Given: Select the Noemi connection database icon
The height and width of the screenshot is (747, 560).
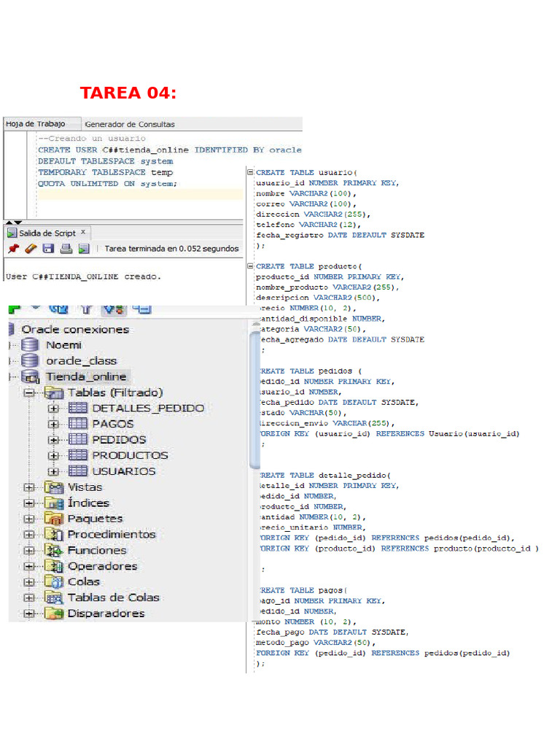Looking at the screenshot, I should (30, 345).
